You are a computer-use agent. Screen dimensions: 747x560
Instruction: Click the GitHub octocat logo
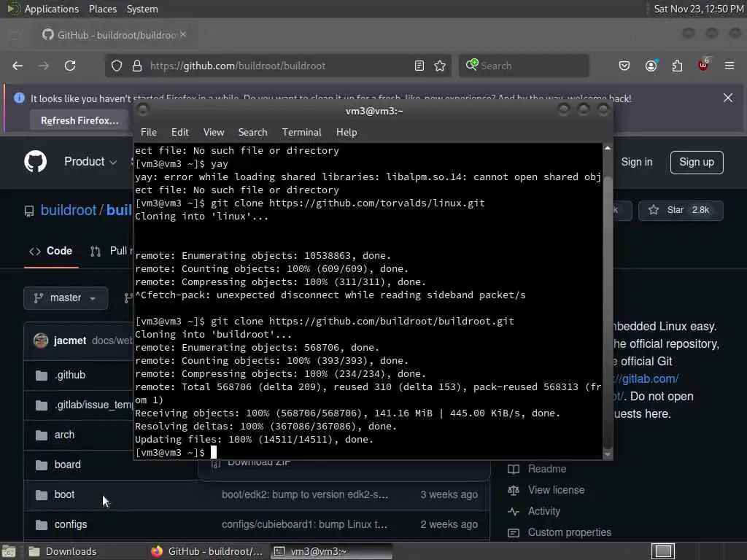tap(36, 161)
